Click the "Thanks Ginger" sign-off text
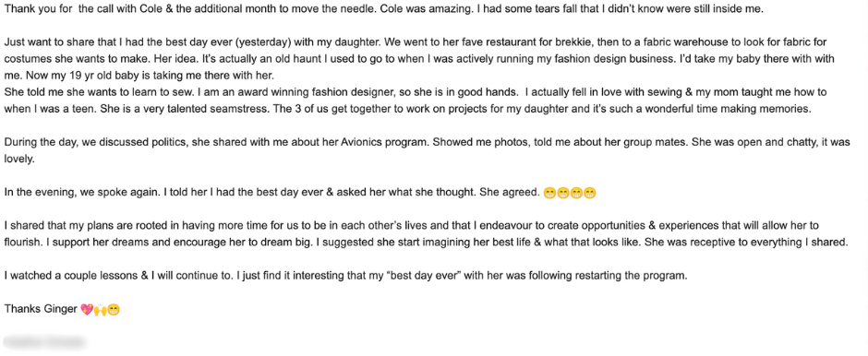The width and height of the screenshot is (868, 356). (41, 309)
